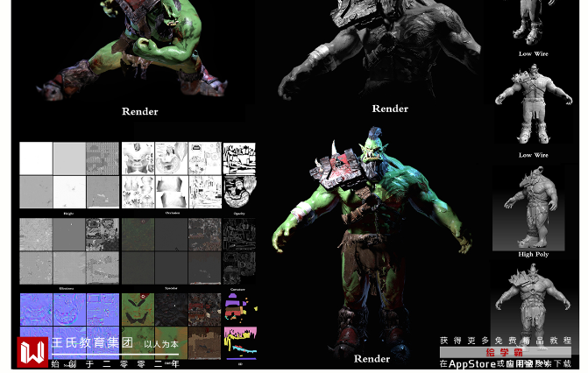Image resolution: width=588 pixels, height=373 pixels.
Task: Select the Low Wire label under the cropped feet model
Action: point(534,54)
